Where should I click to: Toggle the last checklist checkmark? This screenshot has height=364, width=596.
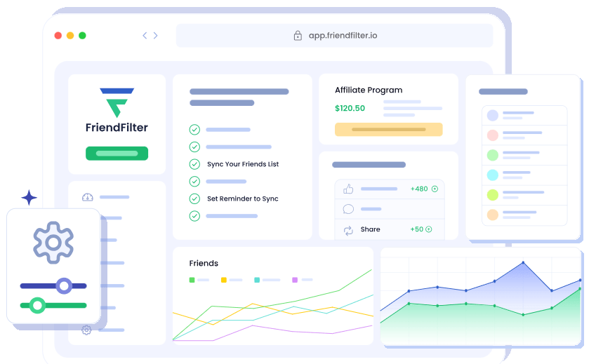click(x=194, y=216)
